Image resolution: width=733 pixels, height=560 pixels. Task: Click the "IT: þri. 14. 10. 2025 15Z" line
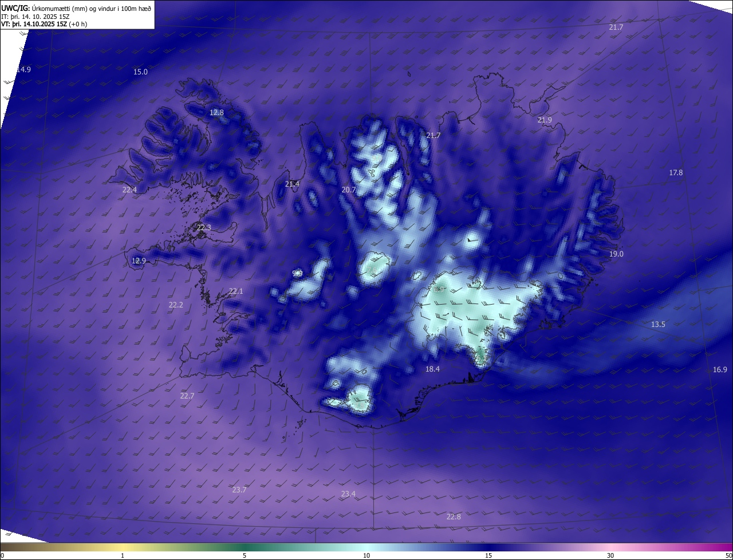(36, 16)
